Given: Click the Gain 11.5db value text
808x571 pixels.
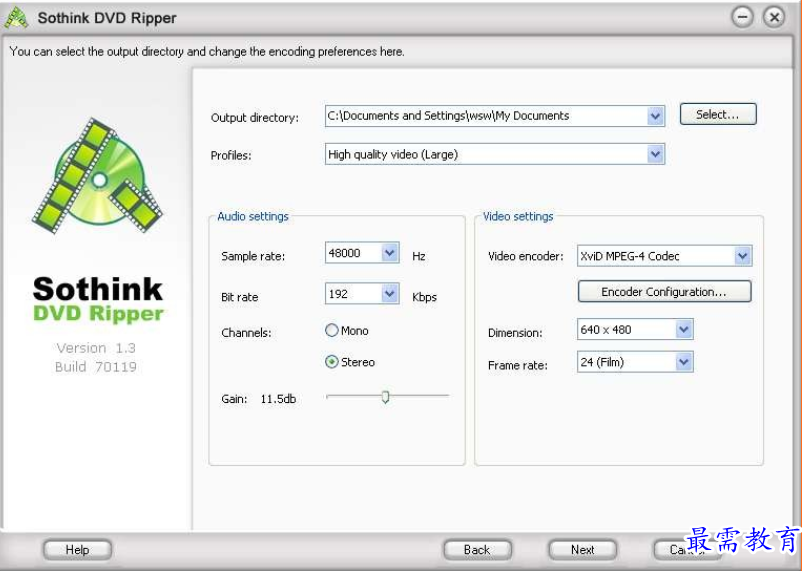Looking at the screenshot, I should pos(278,399).
